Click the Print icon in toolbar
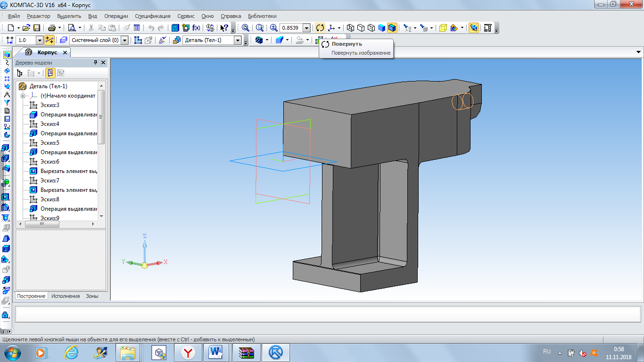644x362 pixels. pyautogui.click(x=51, y=28)
